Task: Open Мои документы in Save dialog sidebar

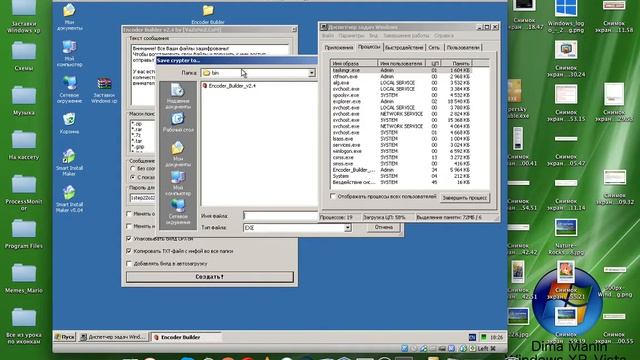Action: pyautogui.click(x=178, y=154)
